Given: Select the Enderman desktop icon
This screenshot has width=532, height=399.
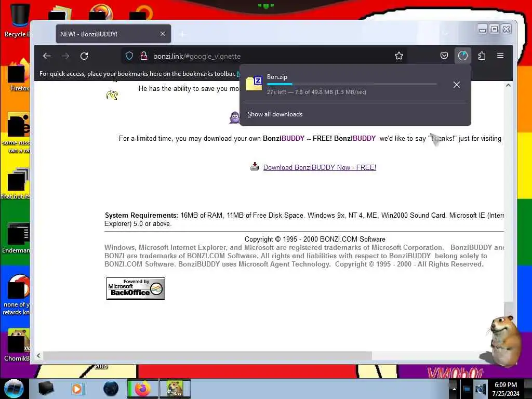Looking at the screenshot, I should click(x=16, y=237).
